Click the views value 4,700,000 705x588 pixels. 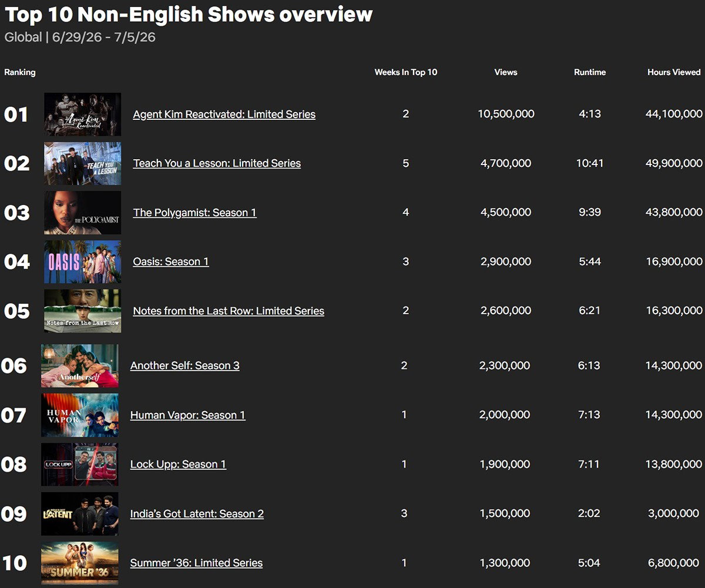pos(506,163)
